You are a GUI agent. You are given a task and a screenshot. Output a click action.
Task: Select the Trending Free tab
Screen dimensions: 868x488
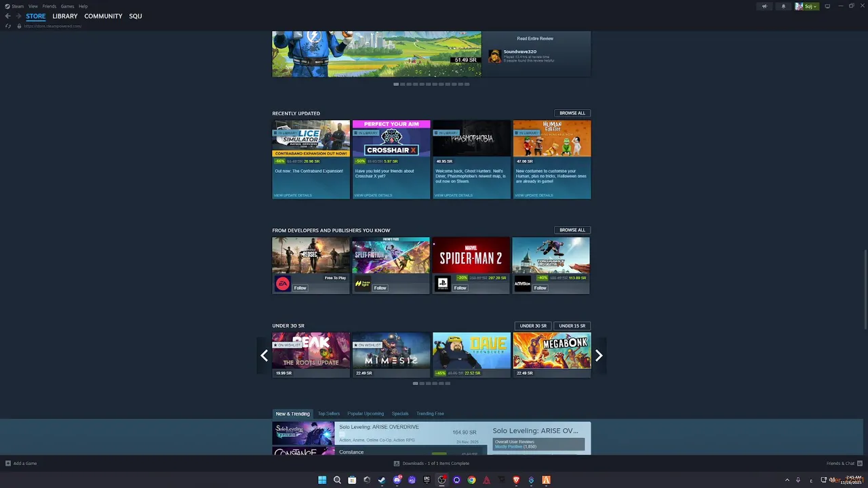[x=430, y=413]
